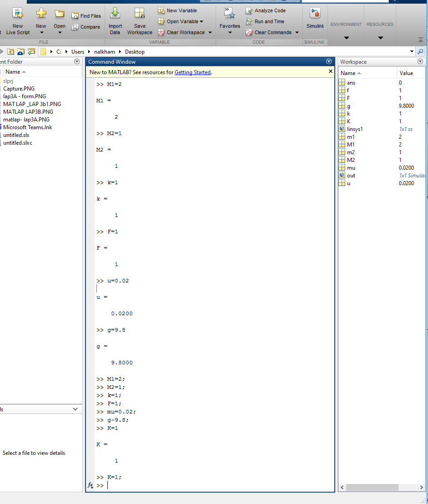Create a New Live Script

(18, 21)
